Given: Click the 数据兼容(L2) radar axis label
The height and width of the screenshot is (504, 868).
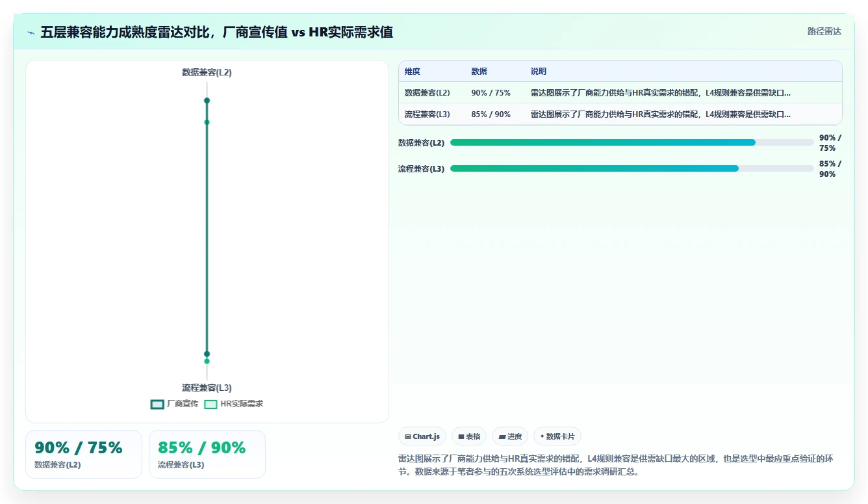Looking at the screenshot, I should pos(207,73).
